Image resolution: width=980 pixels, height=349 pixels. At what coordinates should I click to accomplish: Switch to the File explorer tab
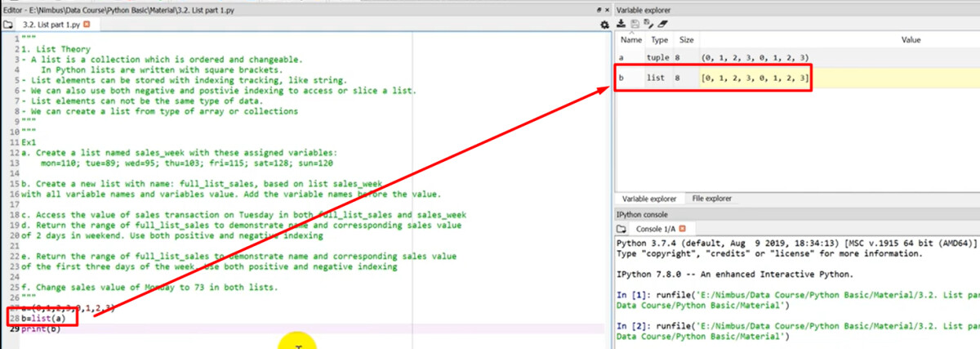(712, 199)
